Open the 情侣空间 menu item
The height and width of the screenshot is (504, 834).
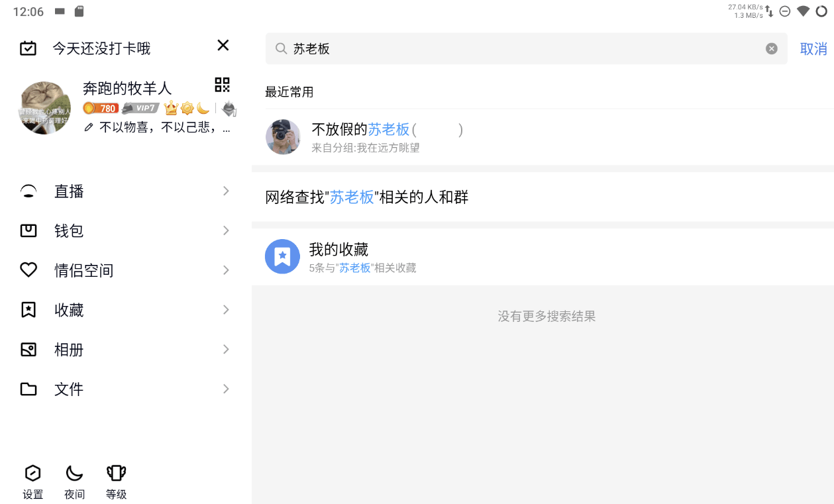click(x=83, y=270)
